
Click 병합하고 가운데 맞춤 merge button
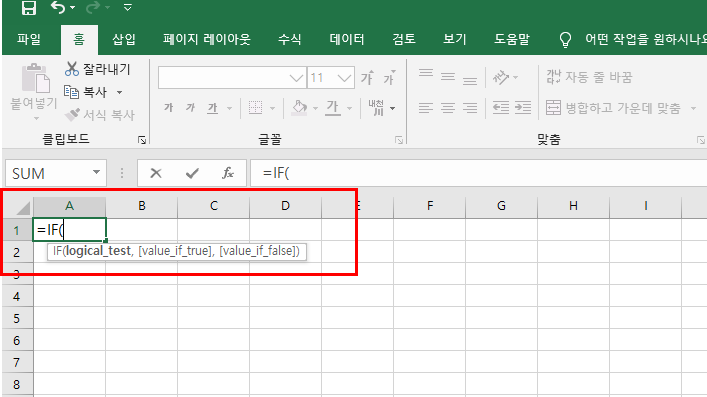614,108
